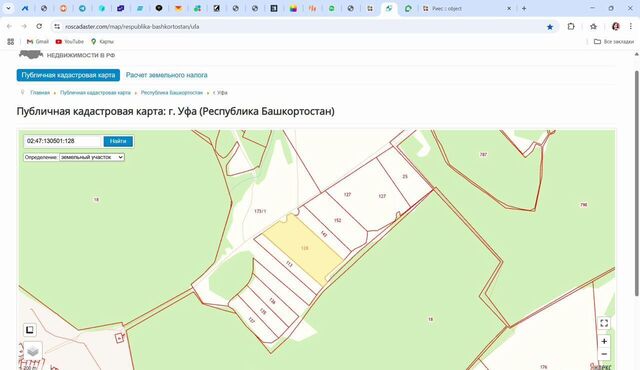Image resolution: width=640 pixels, height=370 pixels.
Task: Click parcel number 797 on map
Action: point(483,155)
